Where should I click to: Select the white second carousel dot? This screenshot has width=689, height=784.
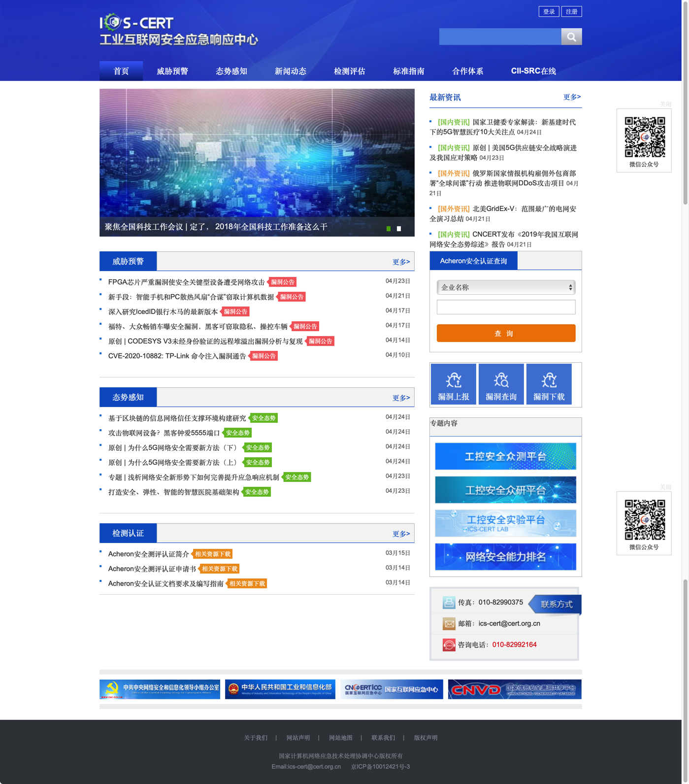(x=399, y=229)
